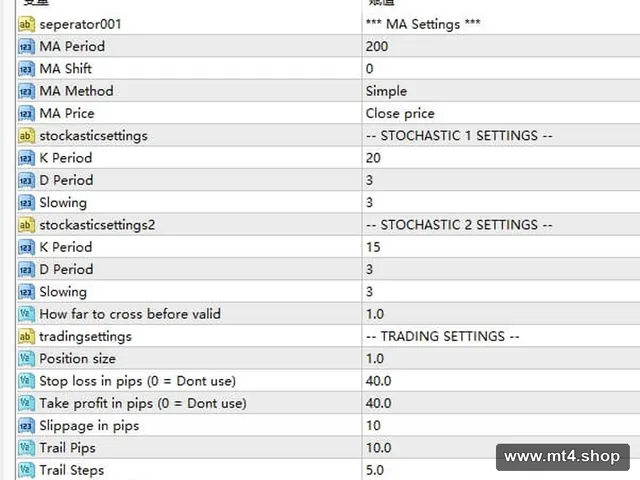Edit the Take profit value 40.0

pyautogui.click(x=501, y=404)
